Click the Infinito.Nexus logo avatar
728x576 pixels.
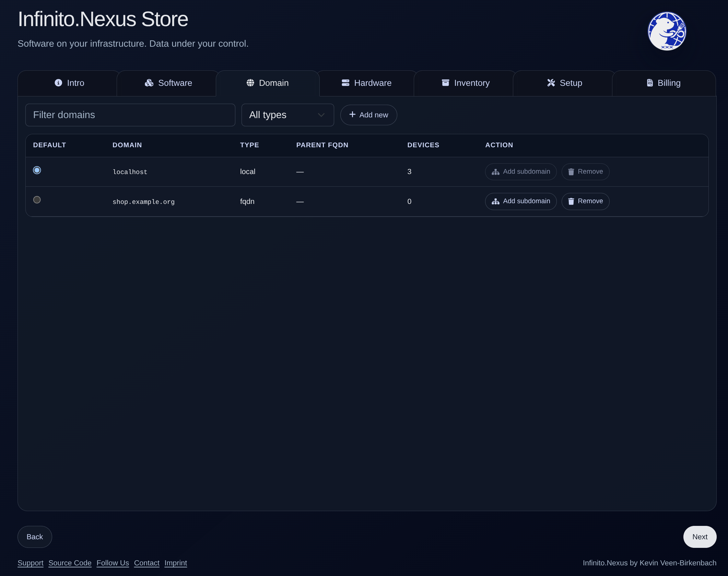click(667, 31)
